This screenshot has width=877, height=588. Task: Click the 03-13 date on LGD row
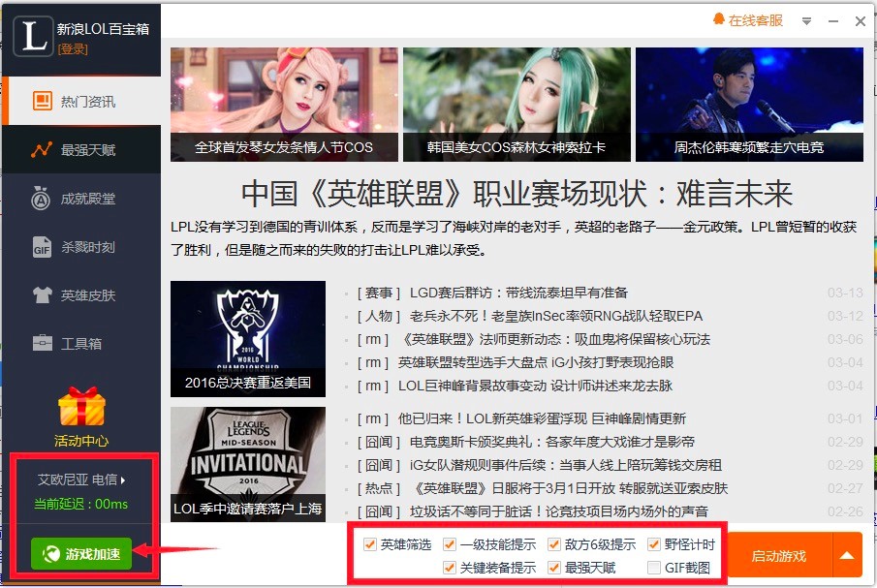845,293
